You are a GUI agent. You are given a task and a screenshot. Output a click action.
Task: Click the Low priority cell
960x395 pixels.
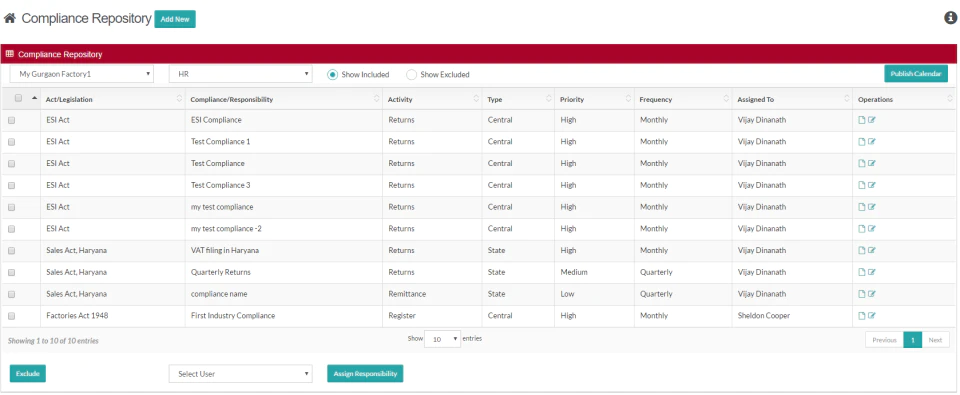(x=594, y=294)
